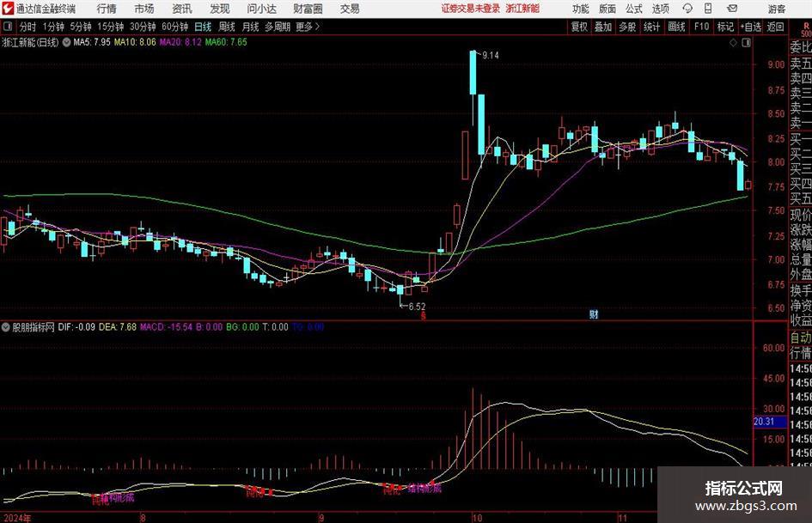
Task: Toggle the side panel icon beside the diamond
Action: (x=746, y=43)
